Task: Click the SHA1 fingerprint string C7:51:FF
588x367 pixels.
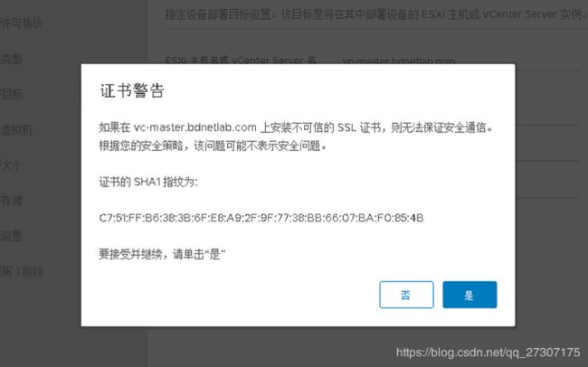Action: (261, 218)
